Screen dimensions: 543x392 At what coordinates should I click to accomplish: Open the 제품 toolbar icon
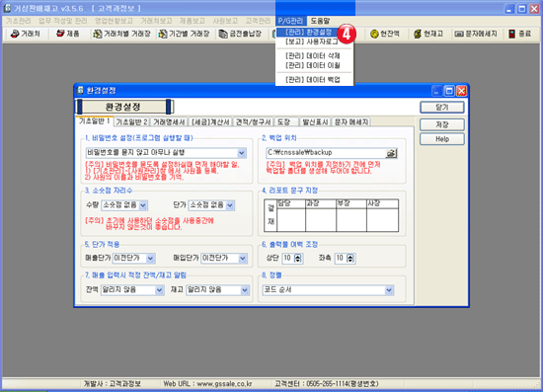pos(68,34)
